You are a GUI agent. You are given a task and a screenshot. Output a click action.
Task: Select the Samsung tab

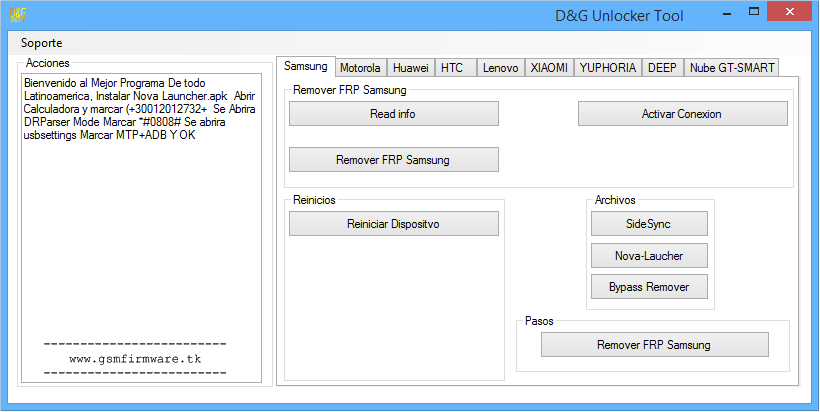pyautogui.click(x=306, y=66)
